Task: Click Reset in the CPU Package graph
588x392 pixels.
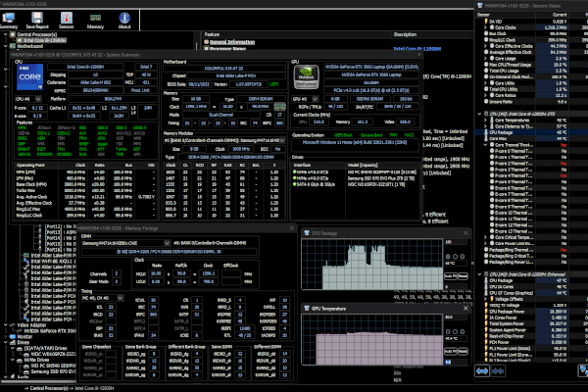Action: [463, 276]
